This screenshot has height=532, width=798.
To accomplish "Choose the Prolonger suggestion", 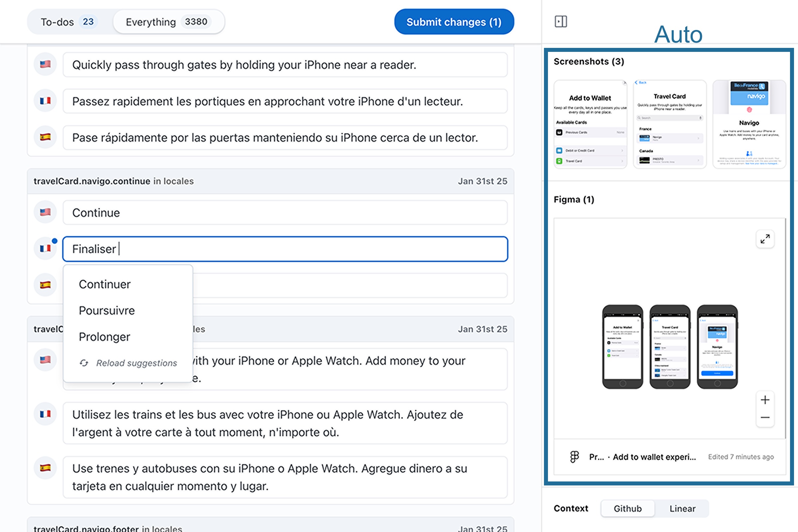I will (x=104, y=337).
